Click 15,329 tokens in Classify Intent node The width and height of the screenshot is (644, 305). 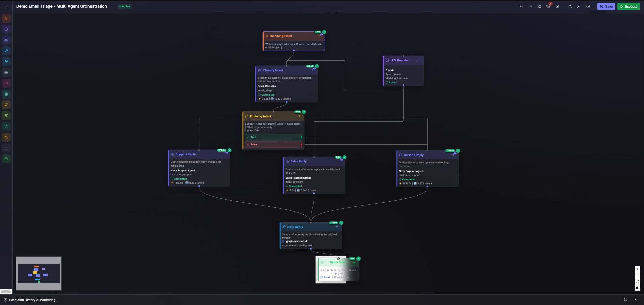click(x=282, y=99)
